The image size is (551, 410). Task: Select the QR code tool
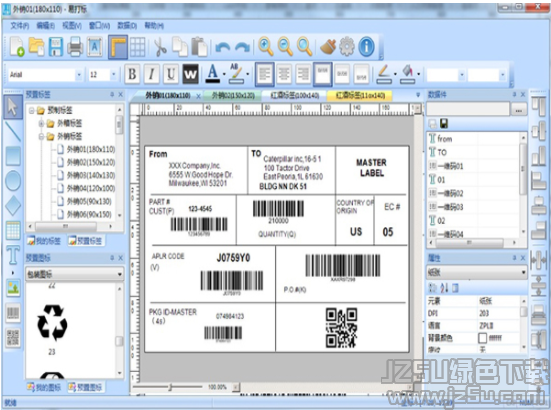point(13,338)
